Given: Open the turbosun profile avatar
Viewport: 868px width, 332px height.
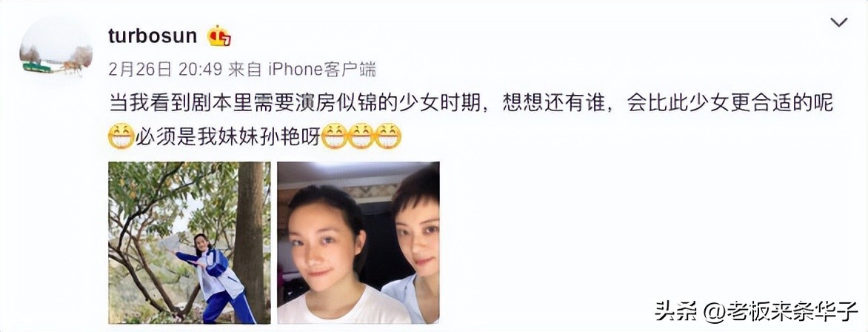Looking at the screenshot, I should point(56,52).
